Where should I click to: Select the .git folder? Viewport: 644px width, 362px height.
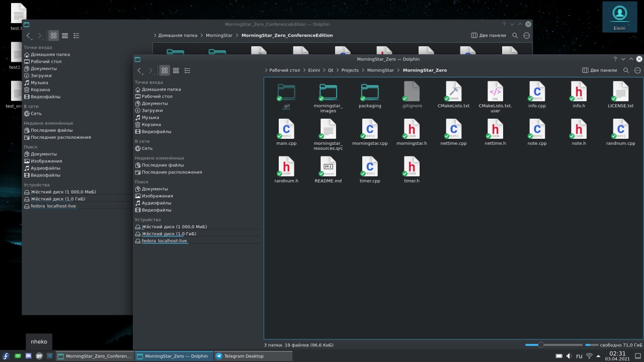(286, 96)
